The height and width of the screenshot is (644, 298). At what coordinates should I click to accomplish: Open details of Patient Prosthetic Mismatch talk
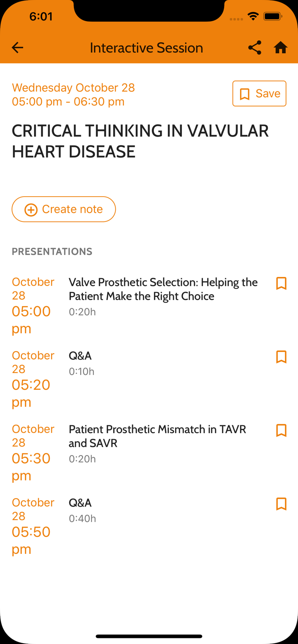(157, 436)
